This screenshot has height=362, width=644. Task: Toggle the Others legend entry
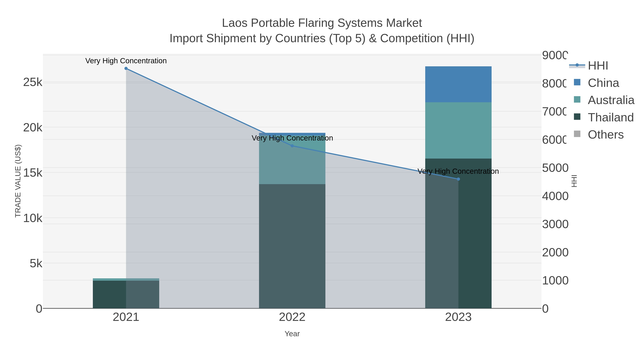[x=599, y=135]
